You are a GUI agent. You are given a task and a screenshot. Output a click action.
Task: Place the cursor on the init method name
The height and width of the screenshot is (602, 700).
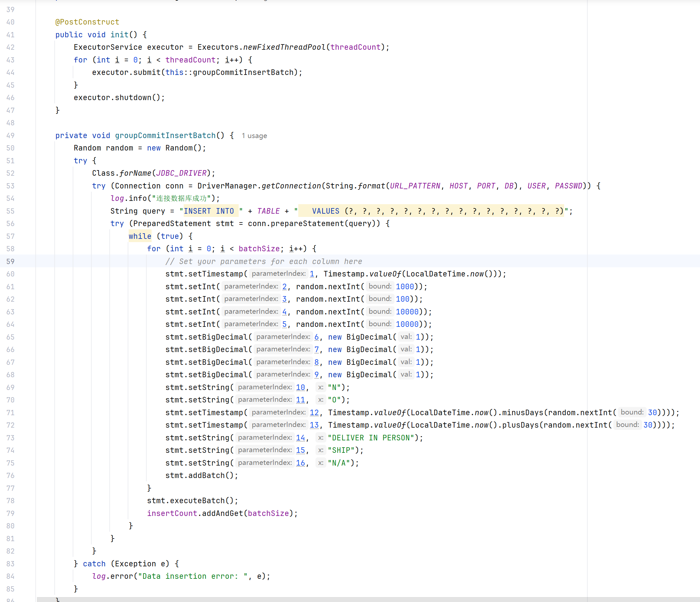119,35
